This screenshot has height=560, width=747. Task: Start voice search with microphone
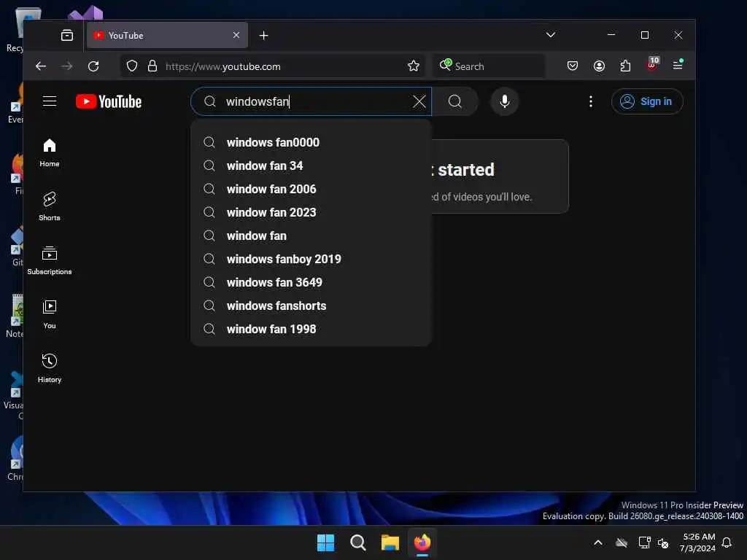pyautogui.click(x=505, y=101)
